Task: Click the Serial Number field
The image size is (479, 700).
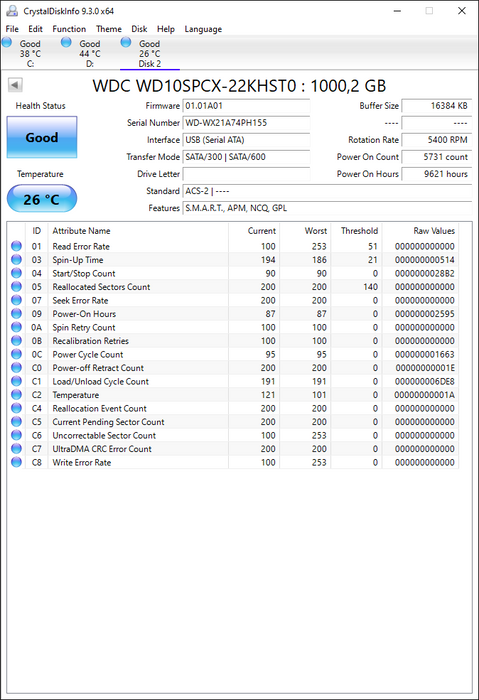Action: coord(246,123)
